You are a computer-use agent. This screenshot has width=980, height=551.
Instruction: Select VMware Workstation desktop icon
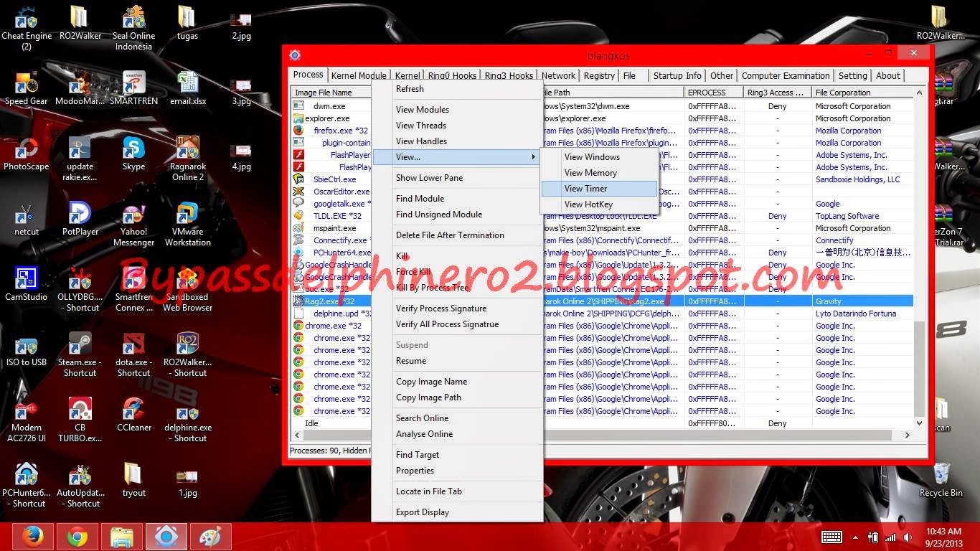click(187, 225)
